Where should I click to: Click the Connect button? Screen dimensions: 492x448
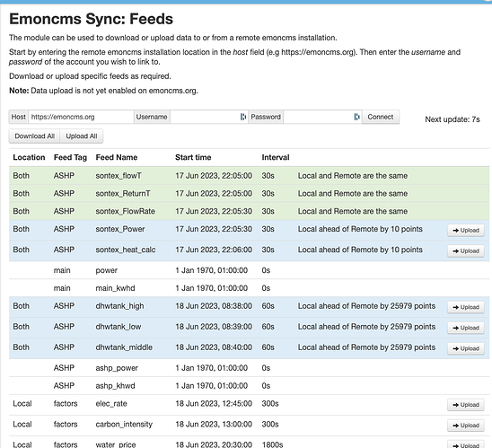(x=381, y=117)
